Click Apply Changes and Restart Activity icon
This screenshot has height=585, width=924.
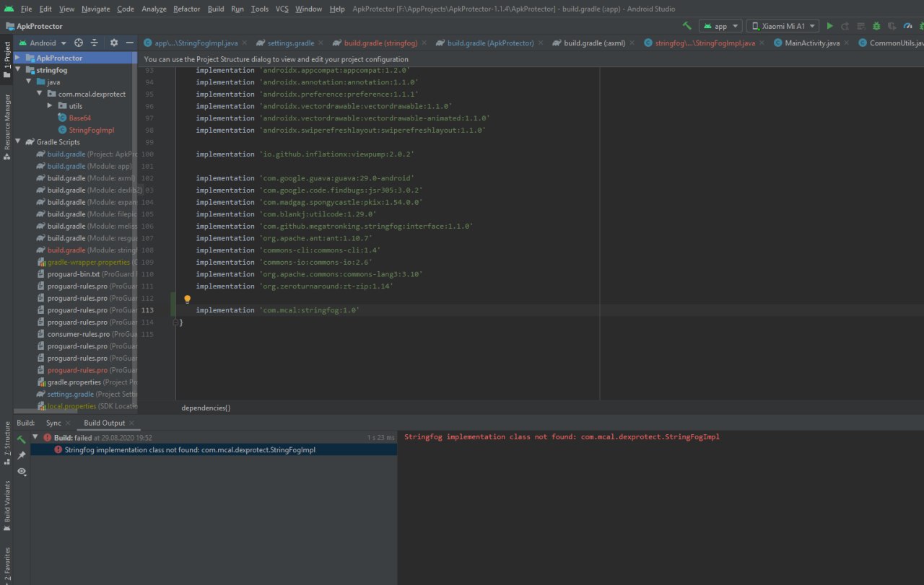pyautogui.click(x=845, y=26)
